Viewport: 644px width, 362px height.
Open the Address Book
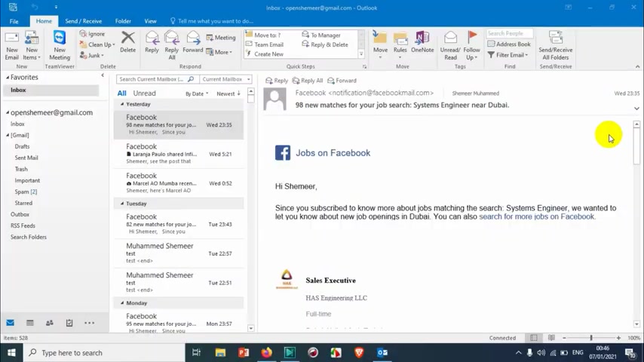(509, 44)
